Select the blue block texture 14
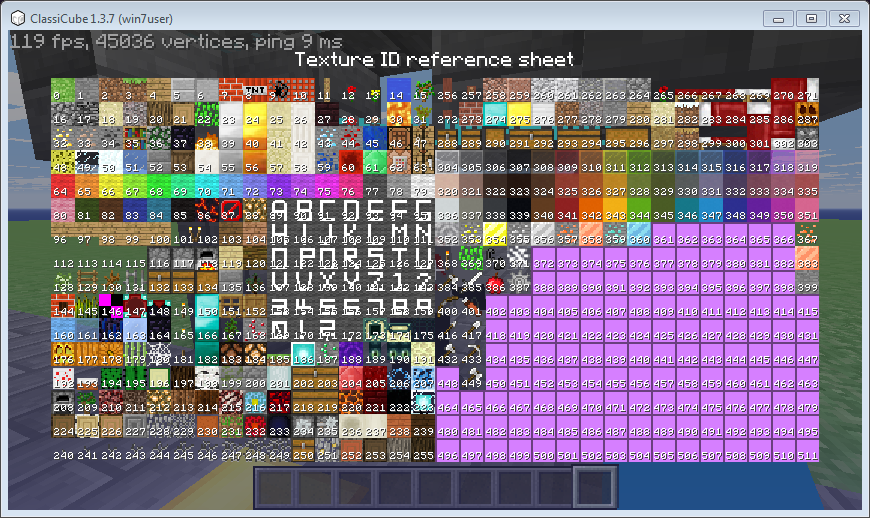Screen dimensions: 870x518 point(398,90)
